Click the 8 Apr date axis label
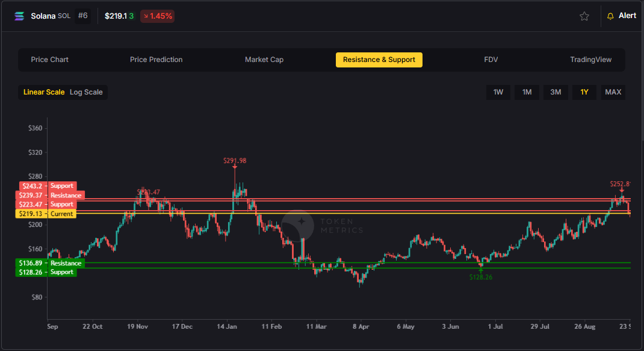This screenshot has height=351, width=644. click(x=361, y=326)
